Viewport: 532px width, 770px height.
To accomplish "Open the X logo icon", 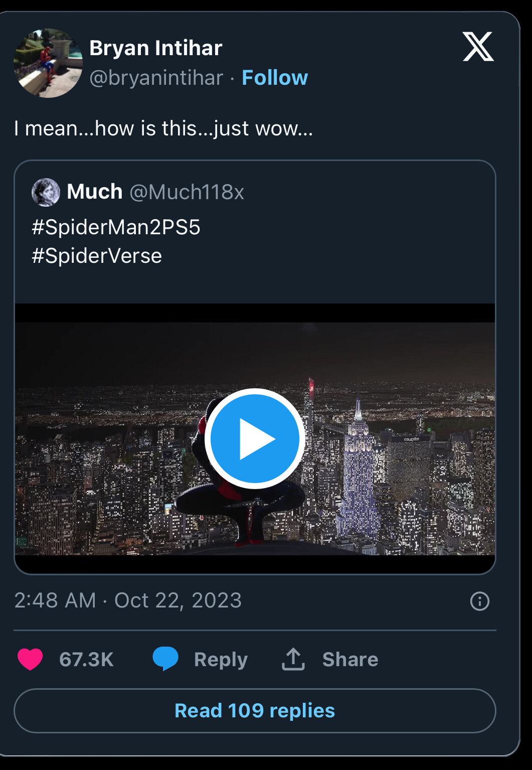I will [x=478, y=47].
